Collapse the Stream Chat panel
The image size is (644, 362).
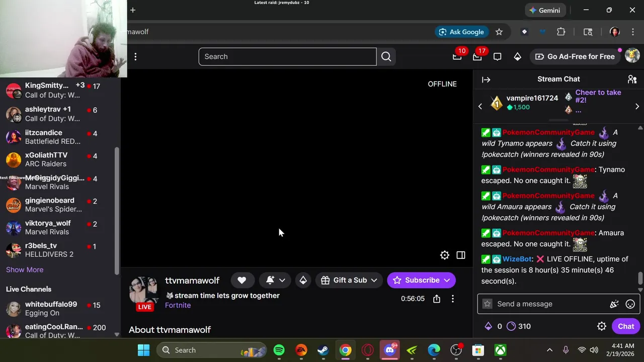486,79
